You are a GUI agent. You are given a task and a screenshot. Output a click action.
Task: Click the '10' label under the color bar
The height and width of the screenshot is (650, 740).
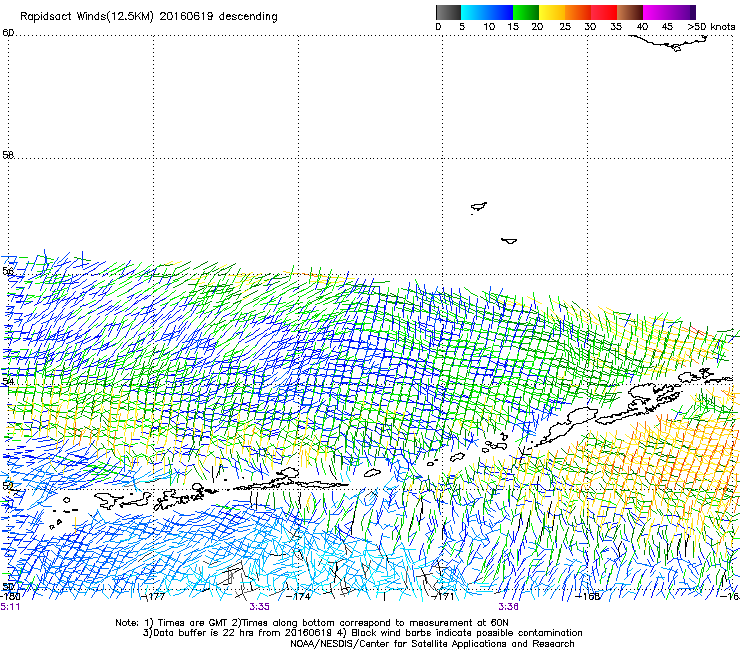pyautogui.click(x=489, y=26)
